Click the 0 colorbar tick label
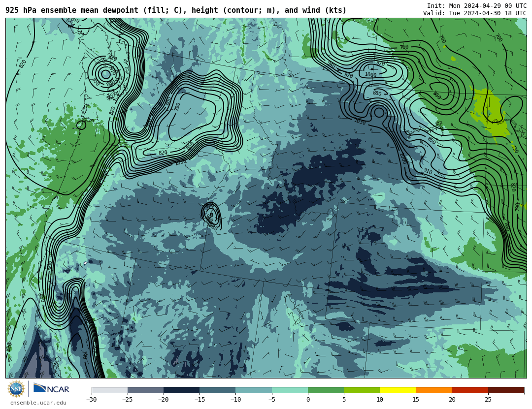 point(308,400)
